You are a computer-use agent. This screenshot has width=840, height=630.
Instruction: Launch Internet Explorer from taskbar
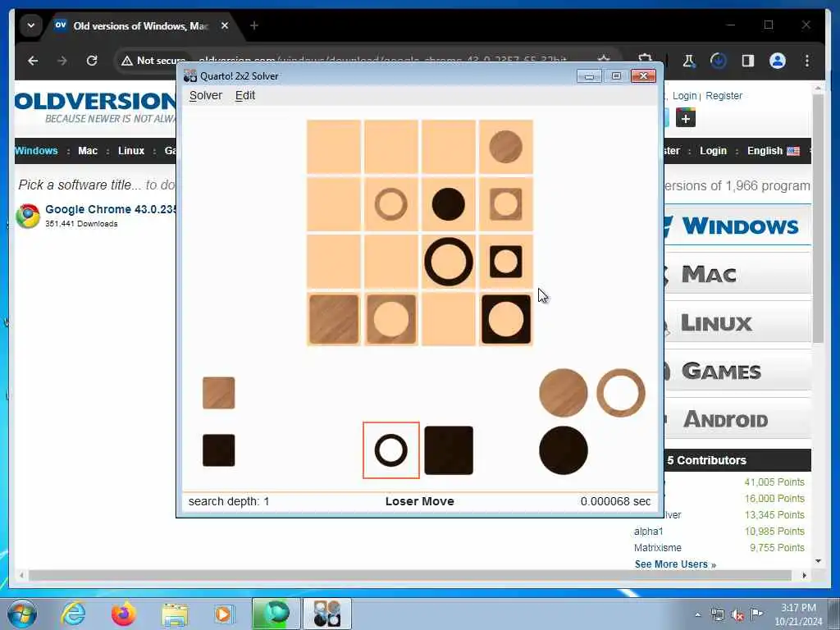coord(73,614)
